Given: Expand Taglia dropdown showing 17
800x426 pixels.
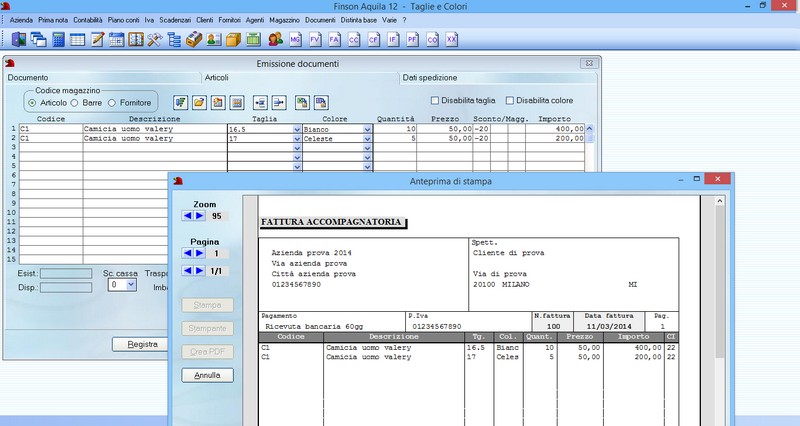Looking at the screenshot, I should coord(297,139).
